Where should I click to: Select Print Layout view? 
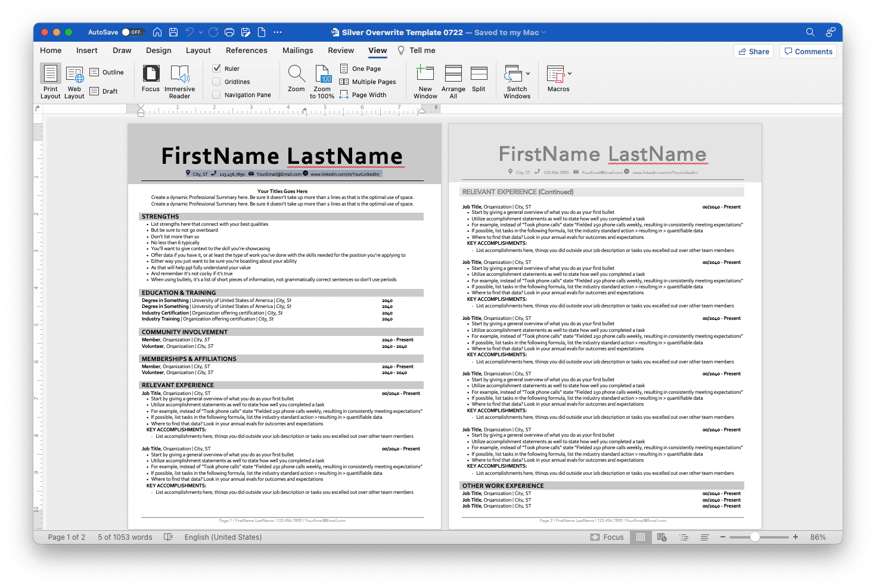click(x=51, y=82)
